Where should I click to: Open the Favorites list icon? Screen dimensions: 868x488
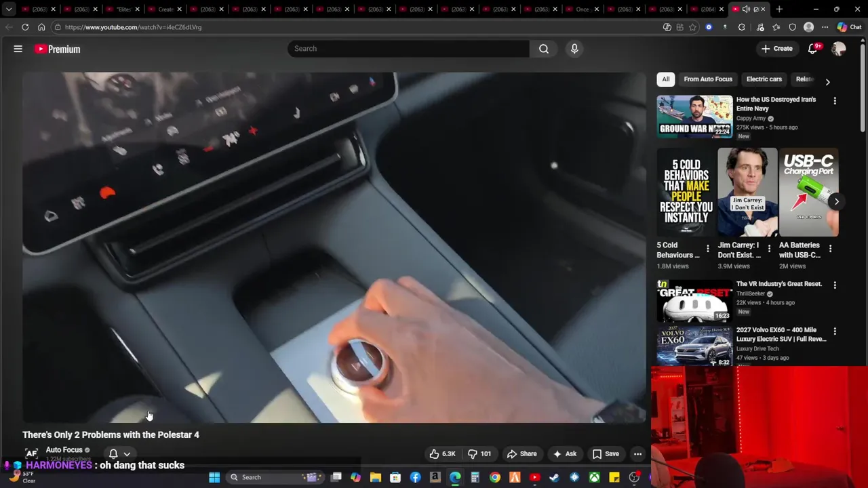point(776,27)
